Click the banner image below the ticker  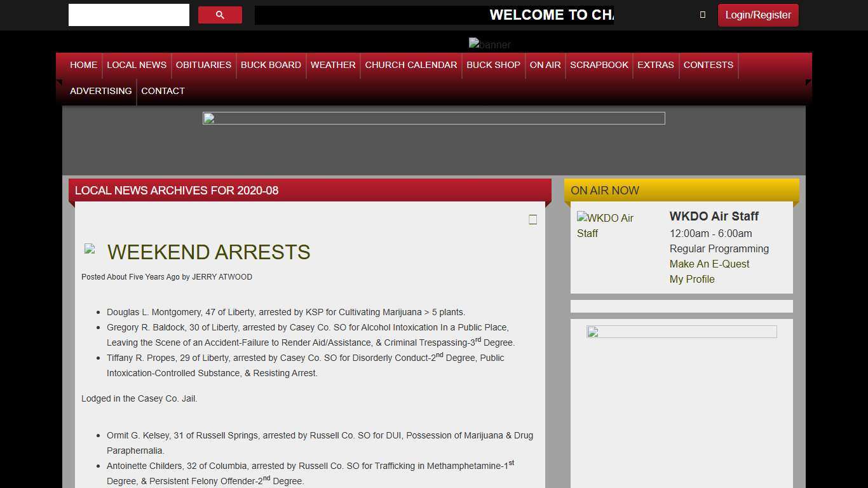(x=489, y=44)
